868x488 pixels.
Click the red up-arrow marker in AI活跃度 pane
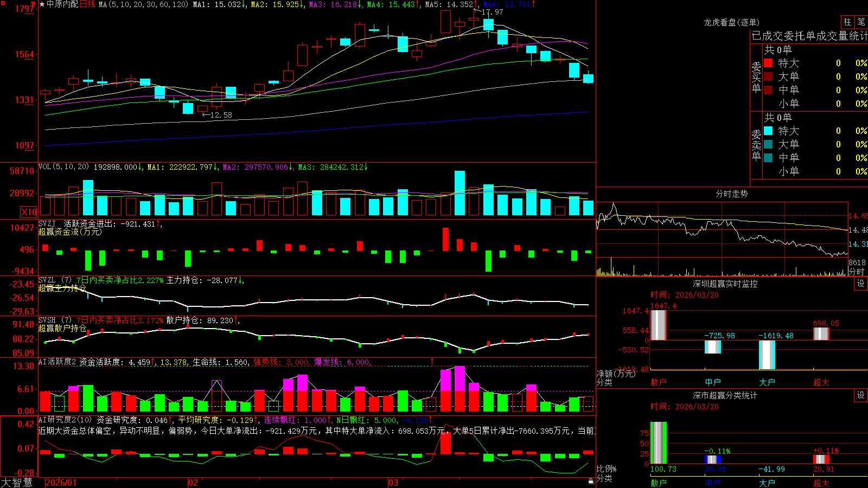point(432,361)
